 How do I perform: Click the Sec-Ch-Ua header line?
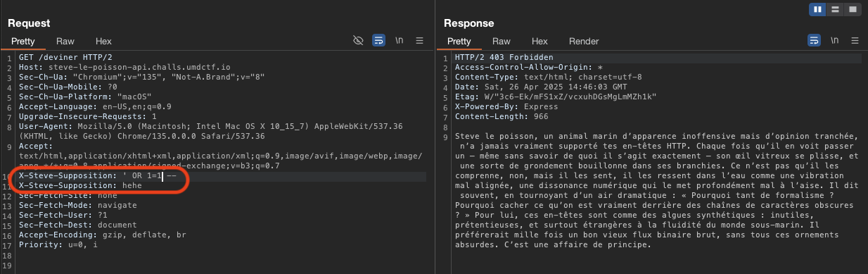141,77
